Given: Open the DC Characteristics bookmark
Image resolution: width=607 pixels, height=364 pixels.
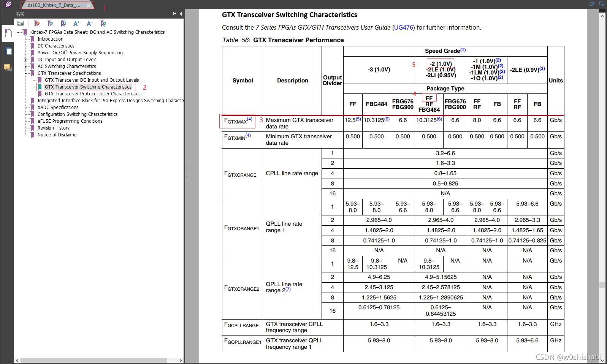Looking at the screenshot, I should (x=56, y=46).
